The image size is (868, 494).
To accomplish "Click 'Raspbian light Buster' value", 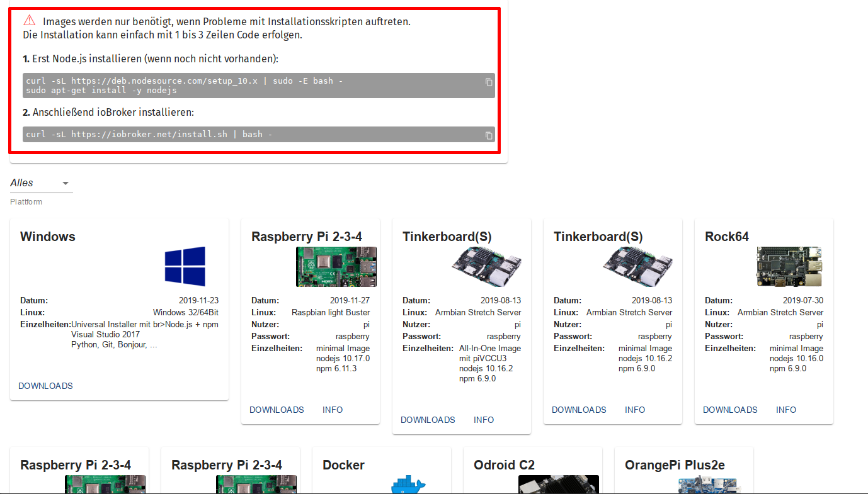I will (331, 313).
